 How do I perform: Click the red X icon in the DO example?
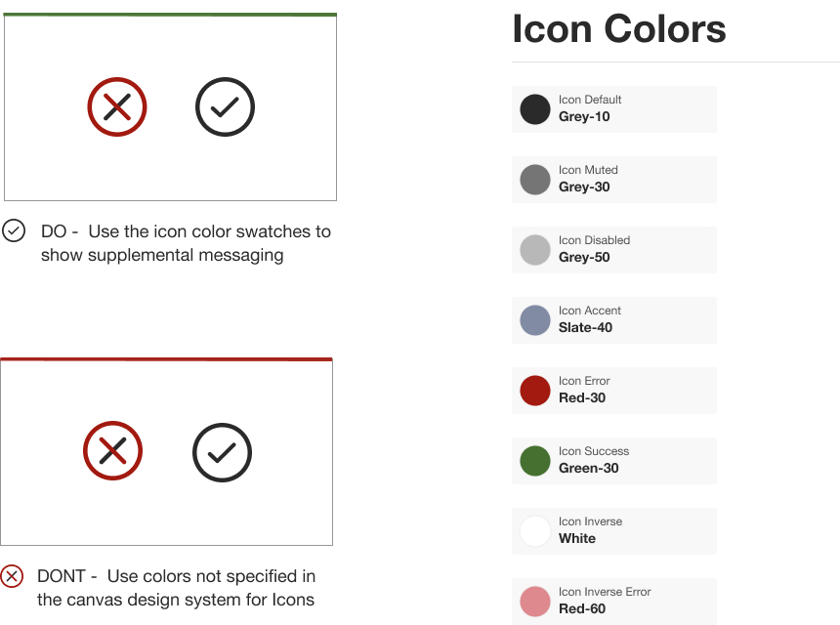[x=117, y=107]
